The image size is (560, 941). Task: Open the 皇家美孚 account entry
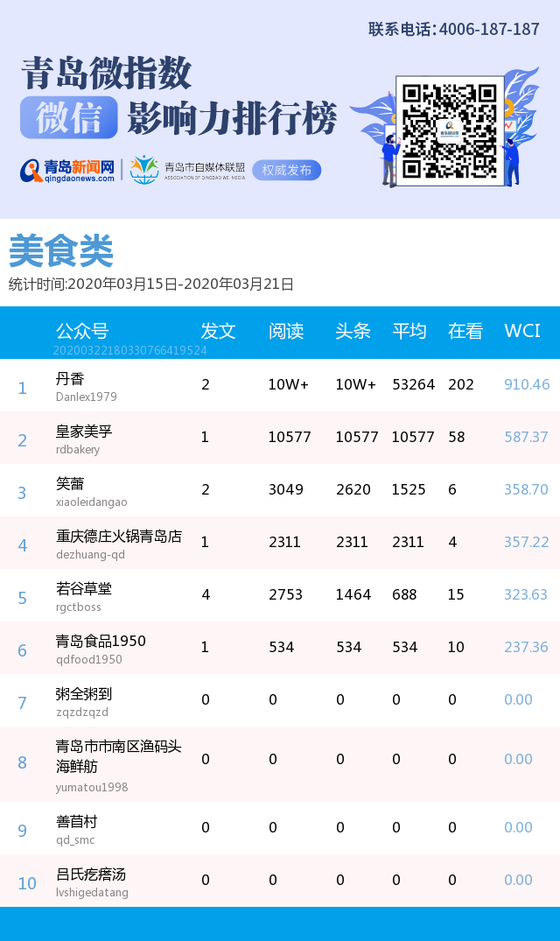click(x=84, y=432)
